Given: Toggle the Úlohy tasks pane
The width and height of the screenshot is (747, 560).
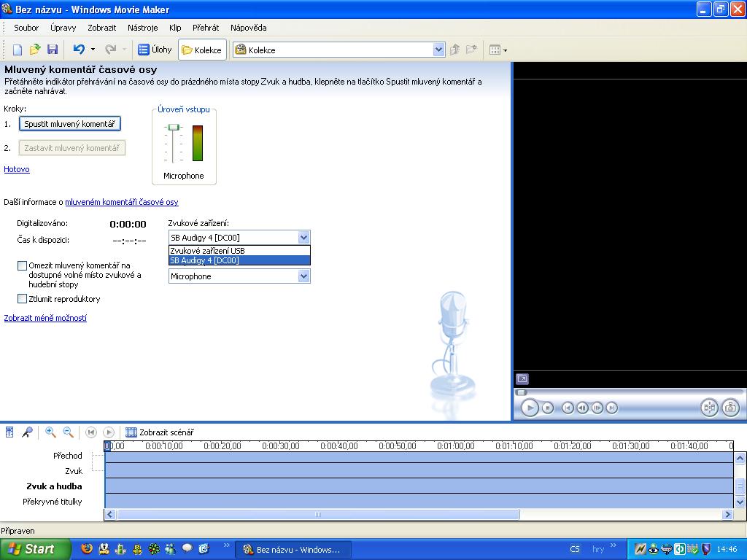Looking at the screenshot, I should click(155, 50).
